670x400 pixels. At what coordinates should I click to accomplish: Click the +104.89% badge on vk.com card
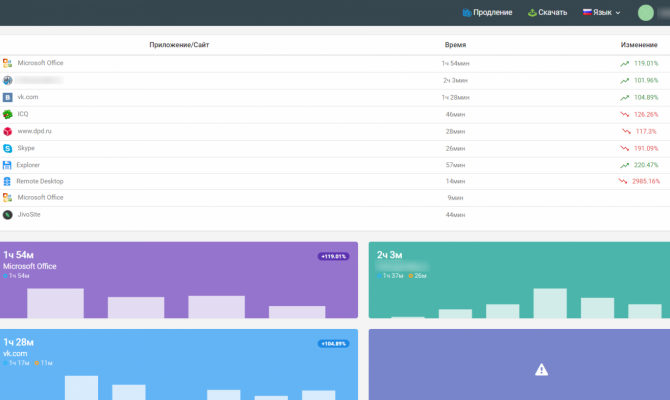pos(333,344)
